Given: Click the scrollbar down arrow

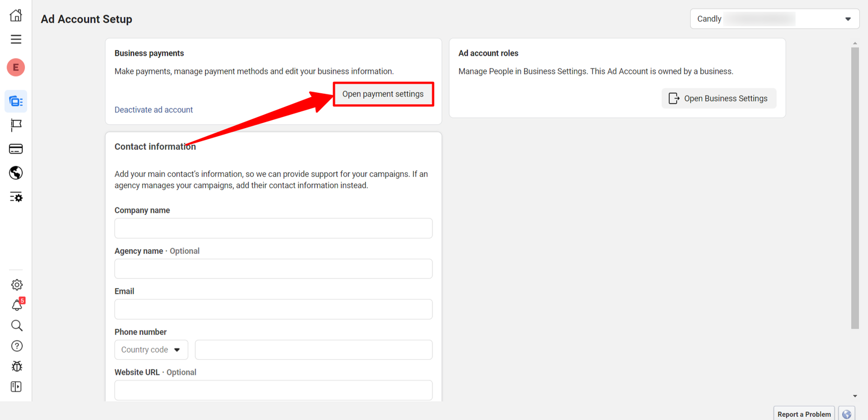Looking at the screenshot, I should 855,396.
